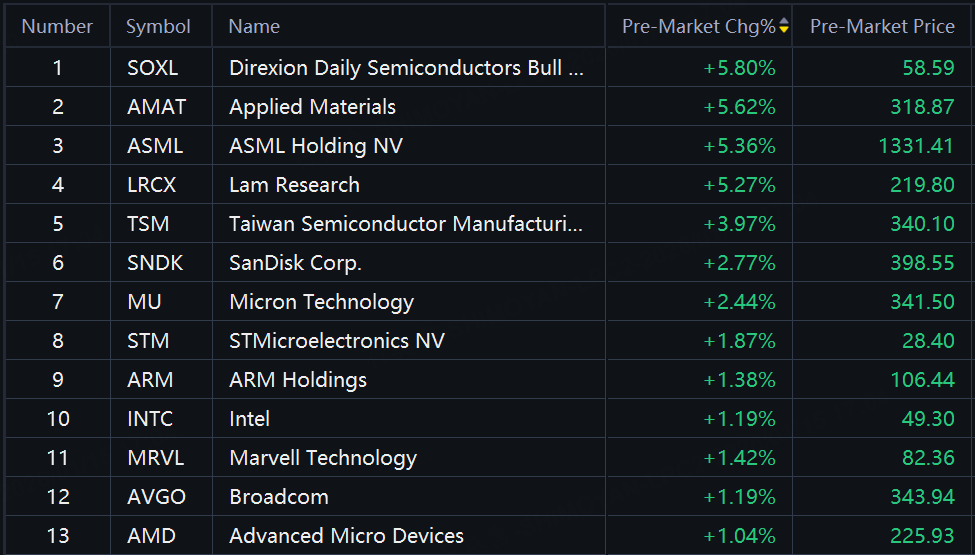The height and width of the screenshot is (555, 975).
Task: Open the SanDisk Corp. entry
Action: (295, 263)
